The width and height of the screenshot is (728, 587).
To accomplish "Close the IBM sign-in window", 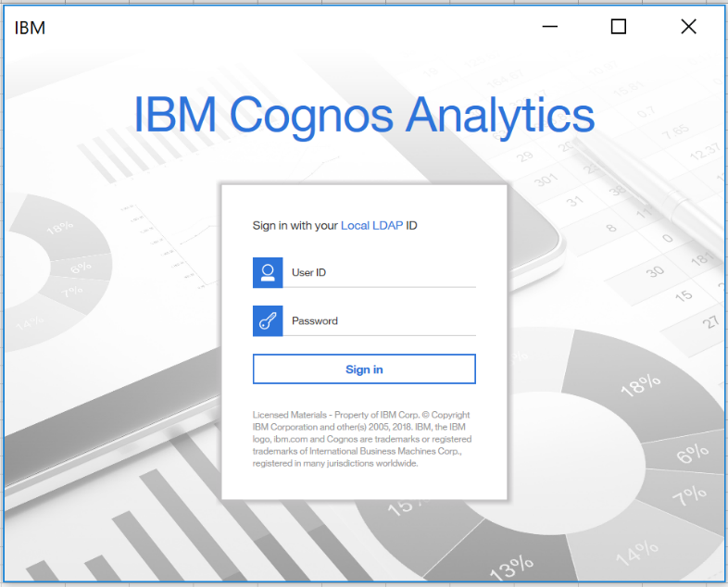I will coord(688,27).
